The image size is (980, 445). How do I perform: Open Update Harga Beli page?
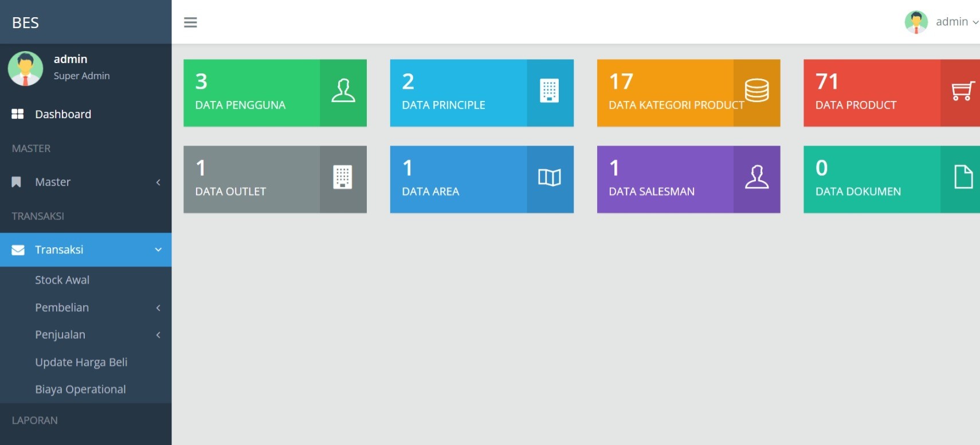(x=81, y=362)
